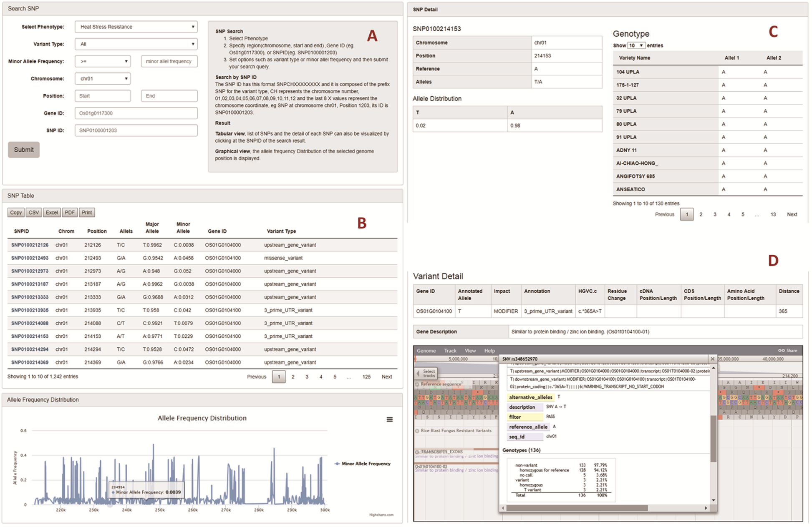Open Help menu in browser
The height and width of the screenshot is (527, 812).
489,351
